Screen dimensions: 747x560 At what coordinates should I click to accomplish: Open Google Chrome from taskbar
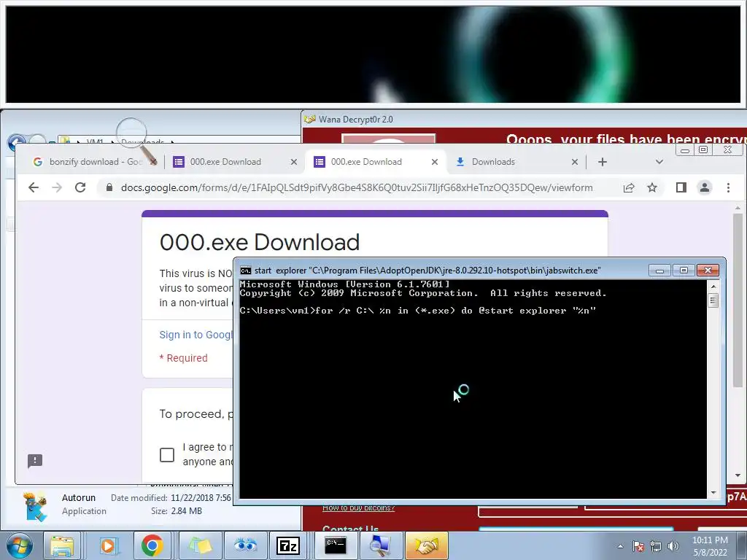tap(152, 545)
